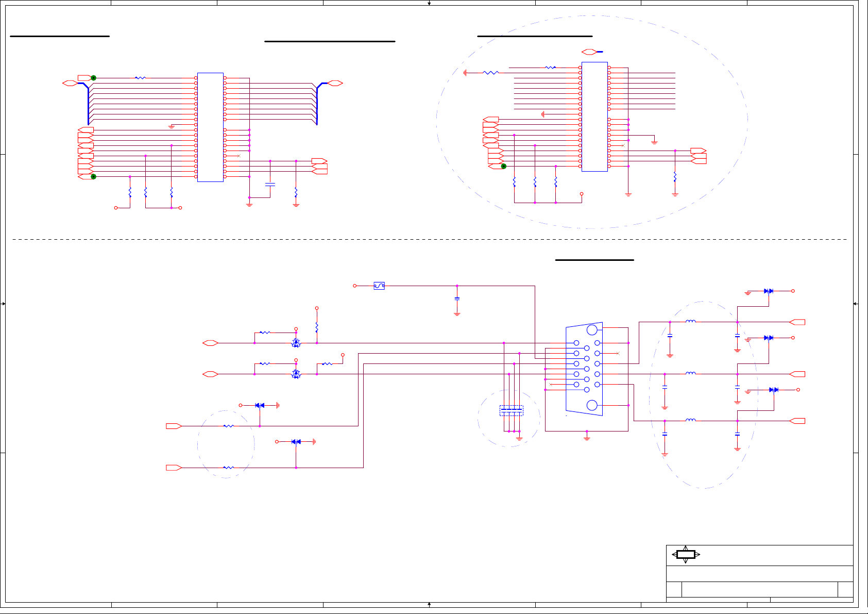
Task: Click the third dual ESD diode at right
Action: click(x=774, y=390)
